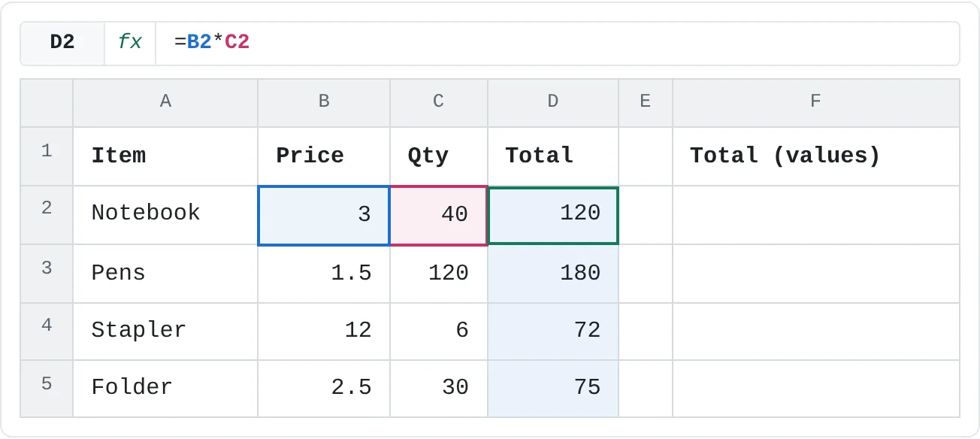This screenshot has height=439, width=980.
Task: Click empty cell F2 in Notebook row
Action: [x=816, y=215]
